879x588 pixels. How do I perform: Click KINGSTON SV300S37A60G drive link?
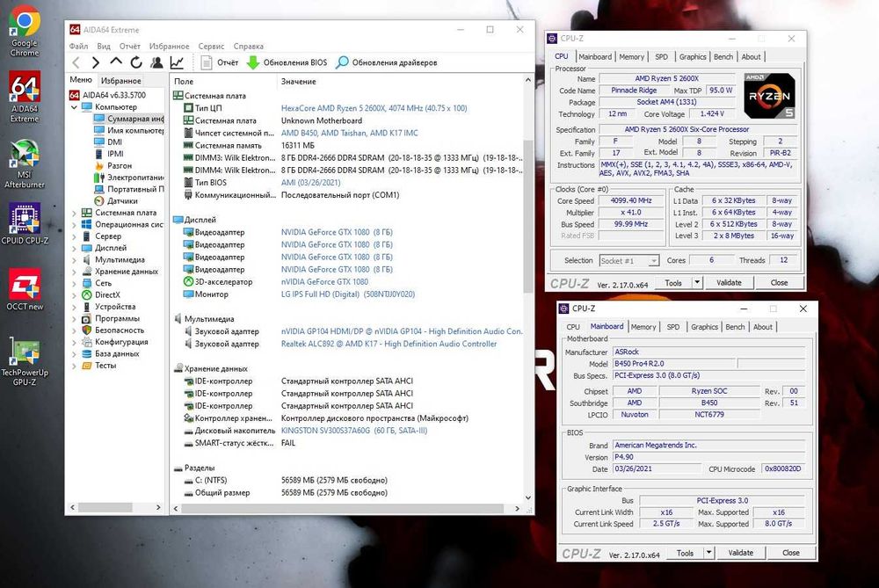coord(353,431)
